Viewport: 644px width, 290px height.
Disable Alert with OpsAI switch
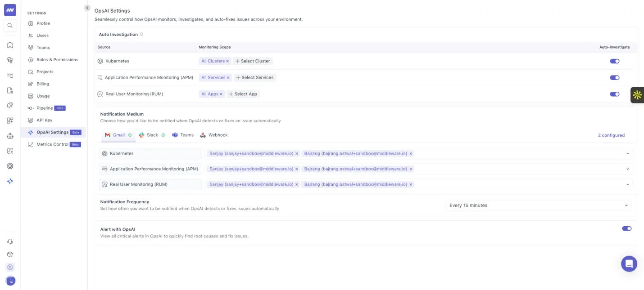click(627, 229)
